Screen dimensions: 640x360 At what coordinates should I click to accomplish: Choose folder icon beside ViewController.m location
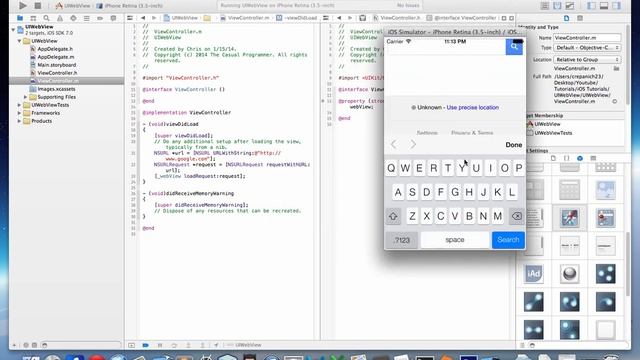pos(616,69)
